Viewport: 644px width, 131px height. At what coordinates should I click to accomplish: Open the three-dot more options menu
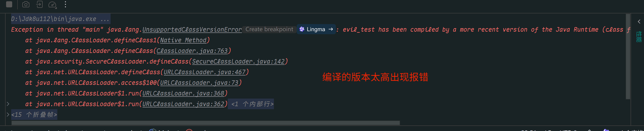tap(65, 4)
